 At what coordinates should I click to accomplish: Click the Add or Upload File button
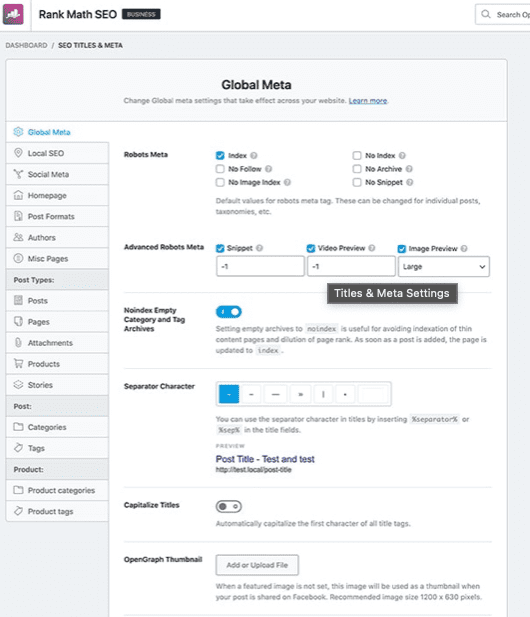(x=257, y=565)
